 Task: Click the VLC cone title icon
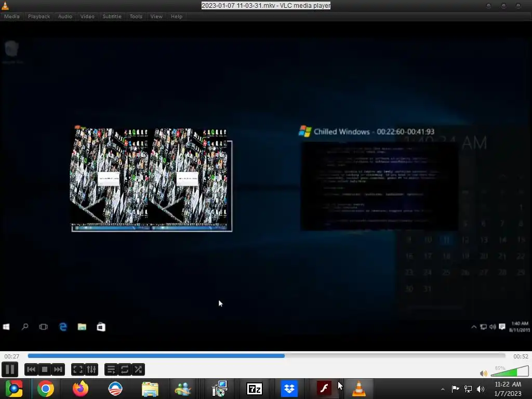point(5,5)
